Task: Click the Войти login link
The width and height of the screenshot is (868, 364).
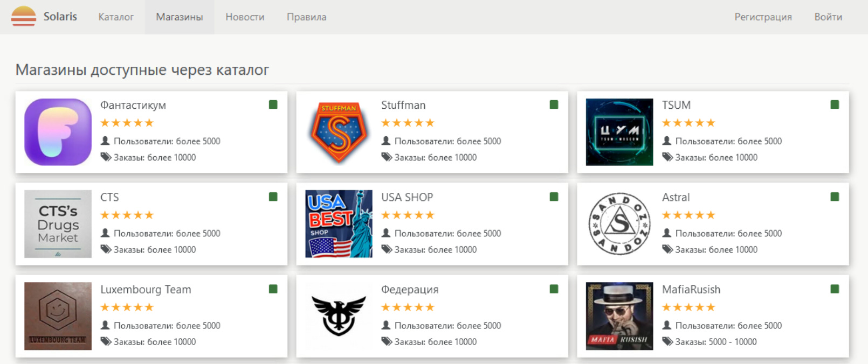Action: 828,17
